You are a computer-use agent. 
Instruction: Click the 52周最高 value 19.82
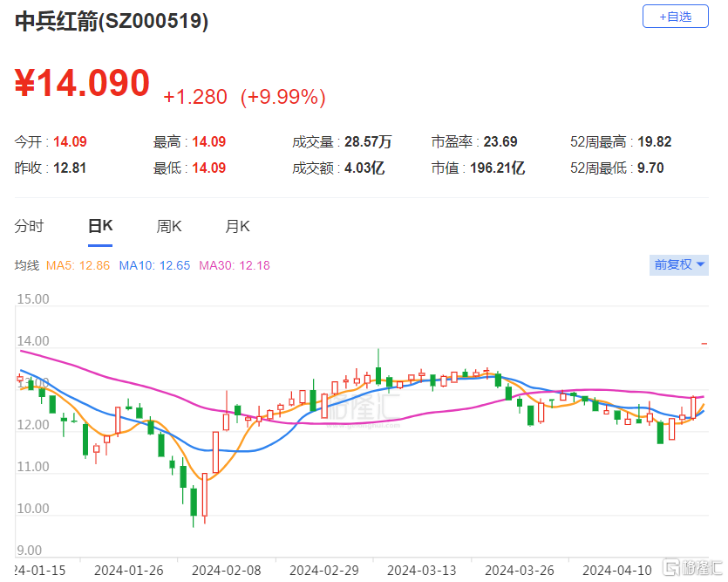coord(655,141)
